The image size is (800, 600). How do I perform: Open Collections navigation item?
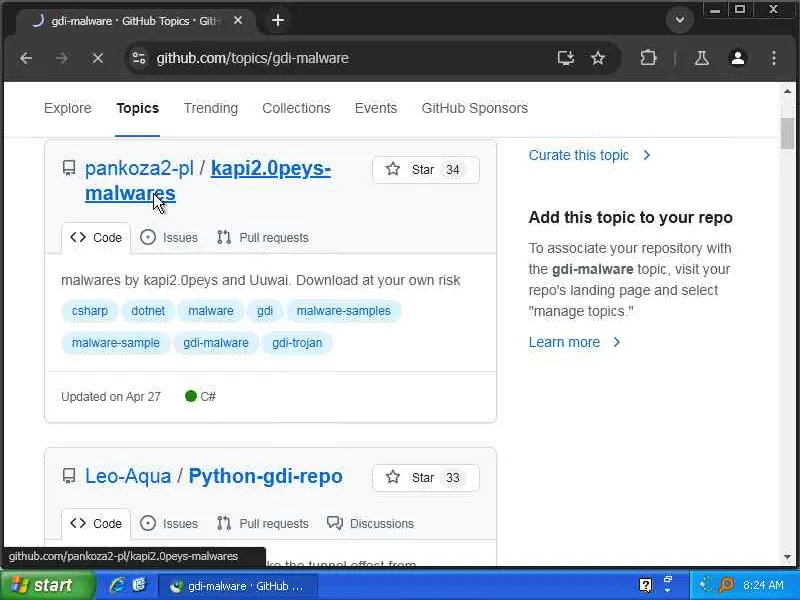point(296,108)
